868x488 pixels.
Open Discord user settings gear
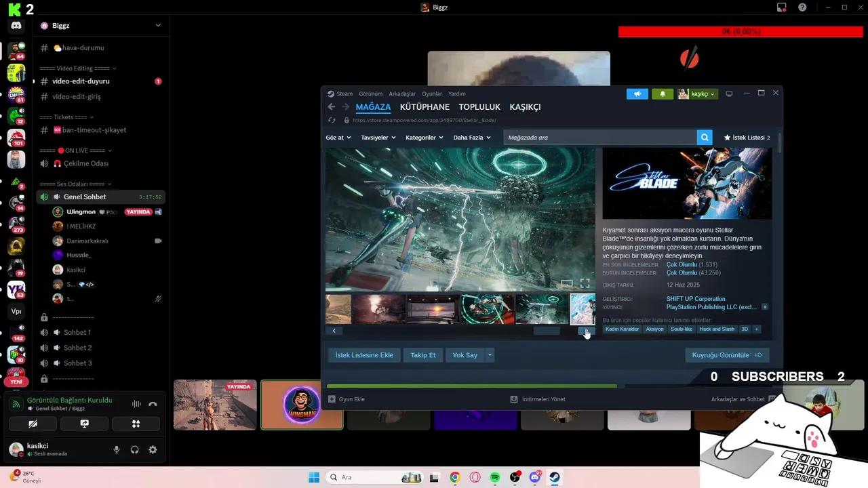pos(153,449)
